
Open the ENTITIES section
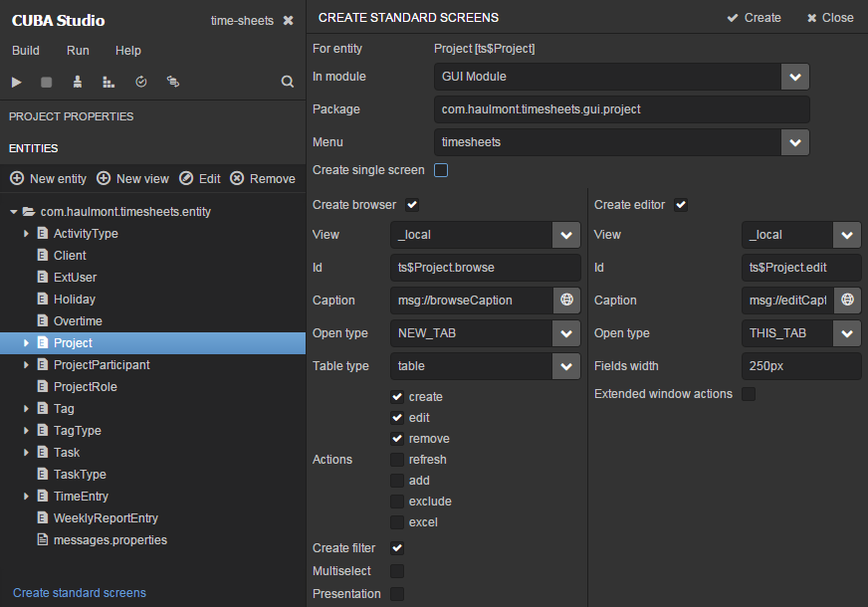(x=33, y=148)
